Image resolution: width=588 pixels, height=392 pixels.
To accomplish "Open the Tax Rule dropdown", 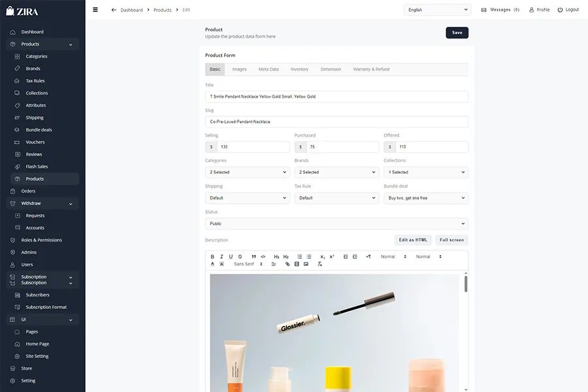I will point(336,198).
